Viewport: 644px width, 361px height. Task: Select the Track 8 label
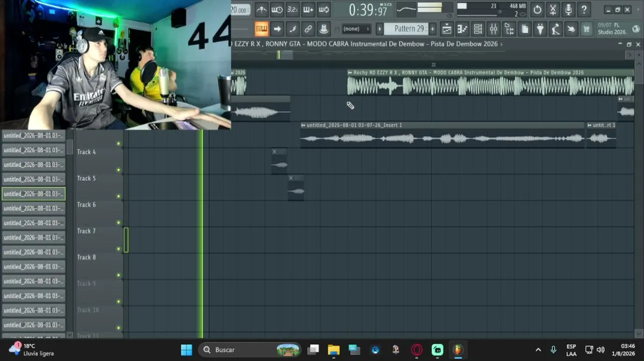click(86, 257)
